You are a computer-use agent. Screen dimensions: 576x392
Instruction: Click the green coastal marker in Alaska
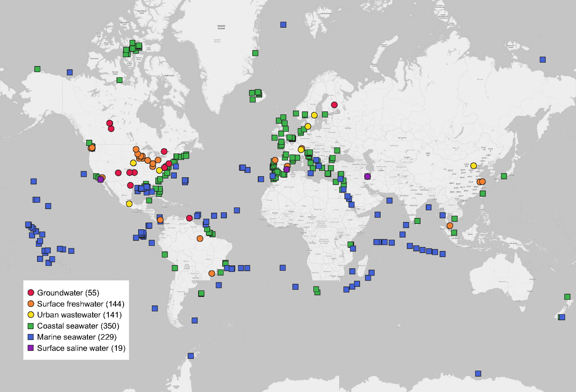[x=37, y=69]
